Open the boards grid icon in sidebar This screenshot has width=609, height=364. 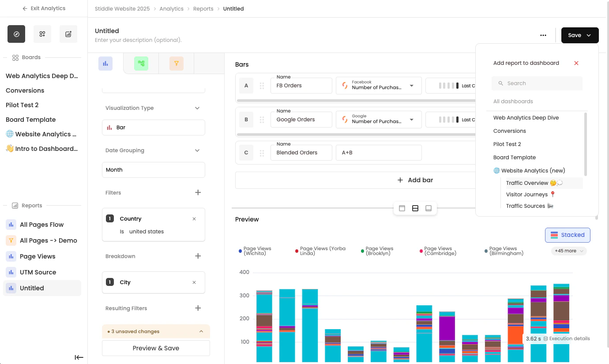pos(42,34)
